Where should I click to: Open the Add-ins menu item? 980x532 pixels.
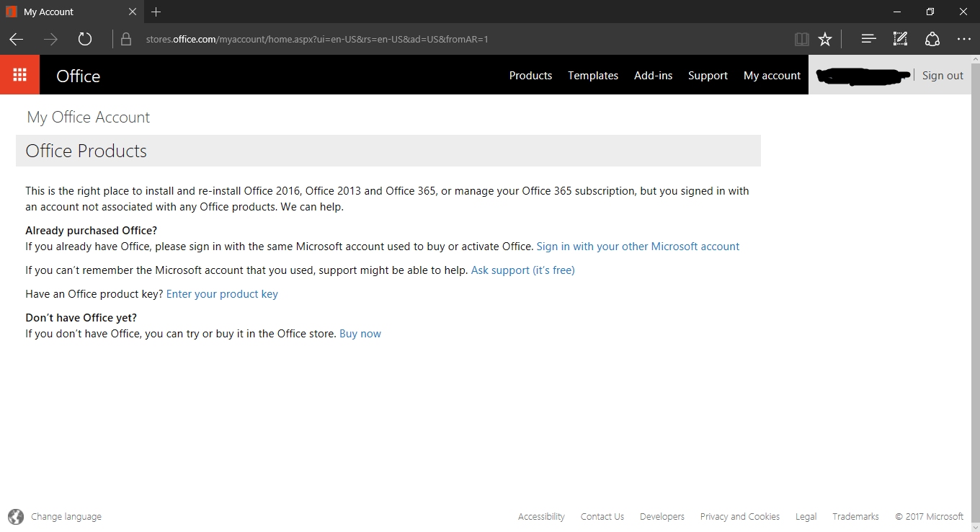653,75
